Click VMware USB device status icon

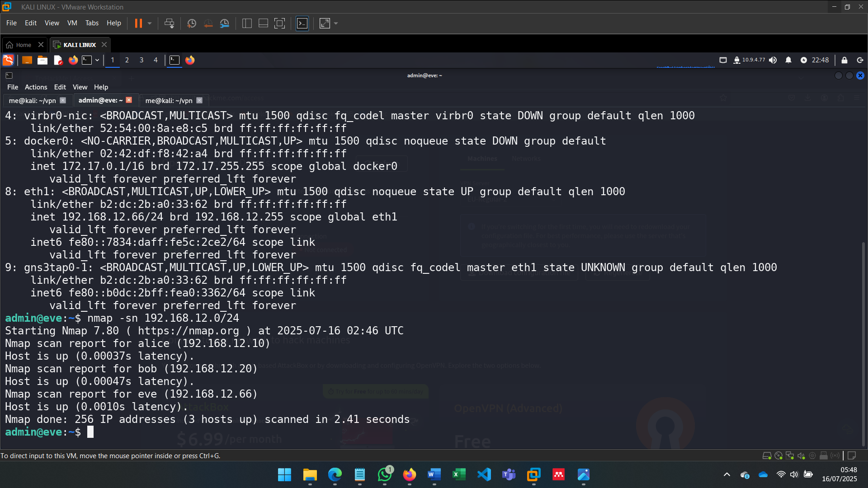point(824,456)
